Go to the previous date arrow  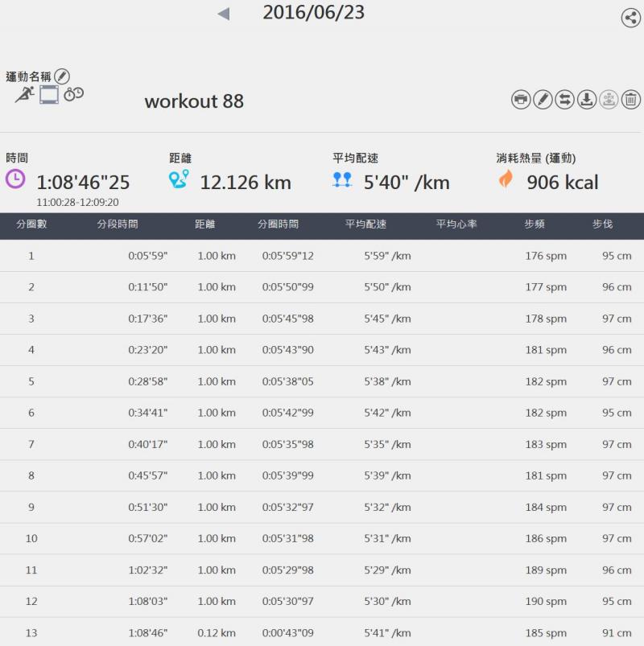pos(224,14)
